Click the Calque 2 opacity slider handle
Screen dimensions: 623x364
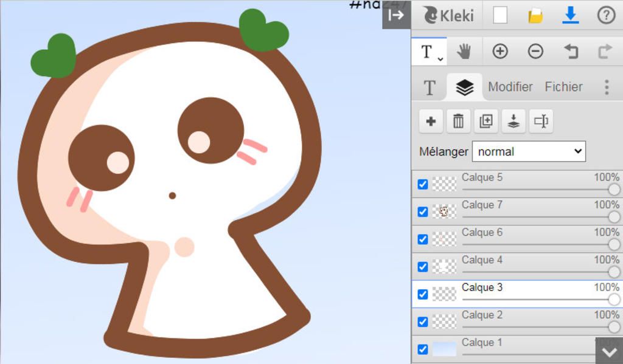tap(614, 327)
